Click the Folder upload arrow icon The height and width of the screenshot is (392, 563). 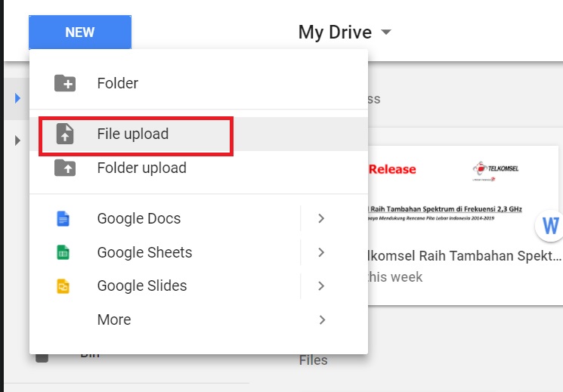pos(65,168)
